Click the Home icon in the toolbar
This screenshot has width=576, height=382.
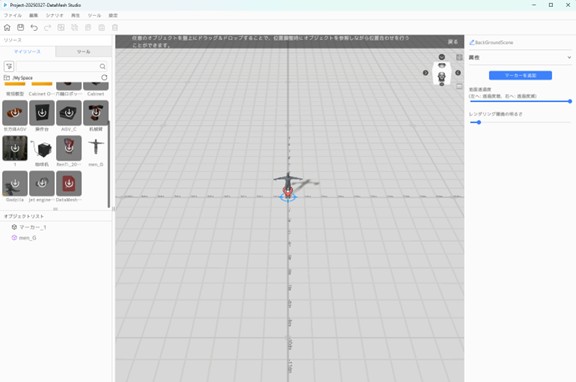(x=7, y=28)
